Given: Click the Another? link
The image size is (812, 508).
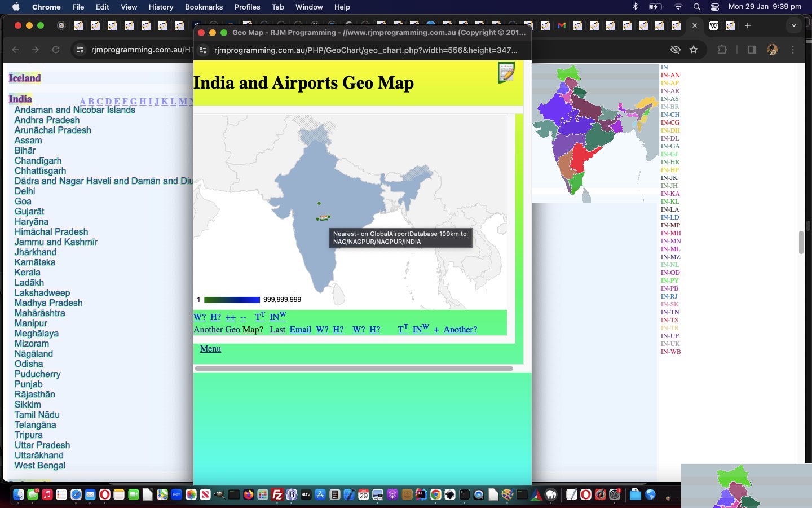Looking at the screenshot, I should (x=460, y=330).
